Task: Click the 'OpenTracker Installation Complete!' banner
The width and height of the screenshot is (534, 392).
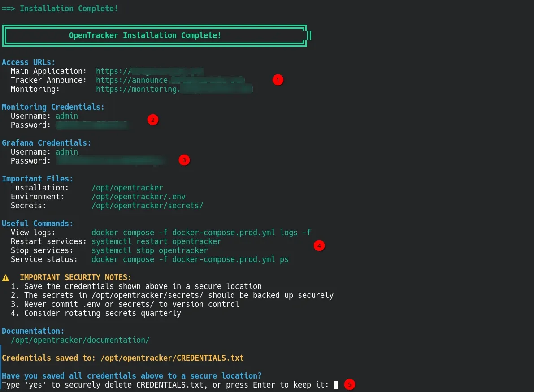Action: click(145, 35)
